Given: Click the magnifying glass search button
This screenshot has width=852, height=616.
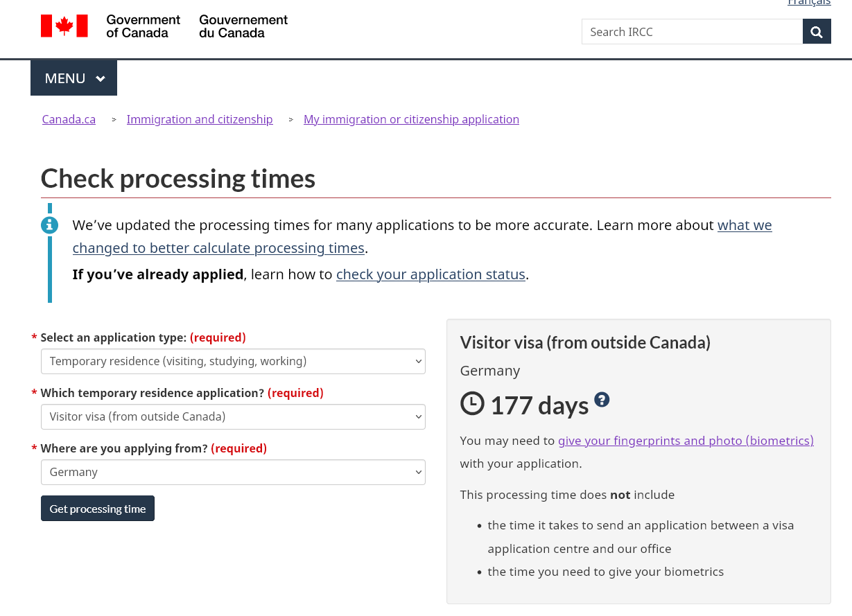Looking at the screenshot, I should coord(817,32).
